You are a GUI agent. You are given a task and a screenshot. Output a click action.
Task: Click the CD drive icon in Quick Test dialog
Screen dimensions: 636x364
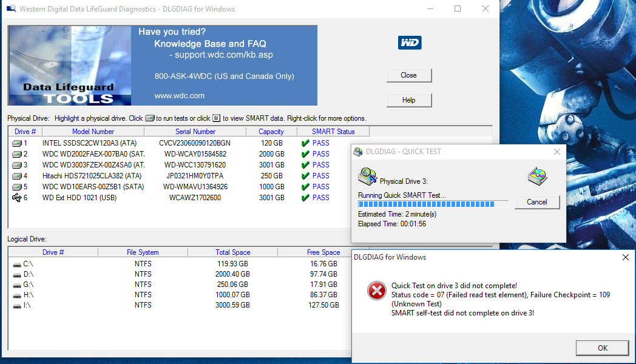point(538,177)
